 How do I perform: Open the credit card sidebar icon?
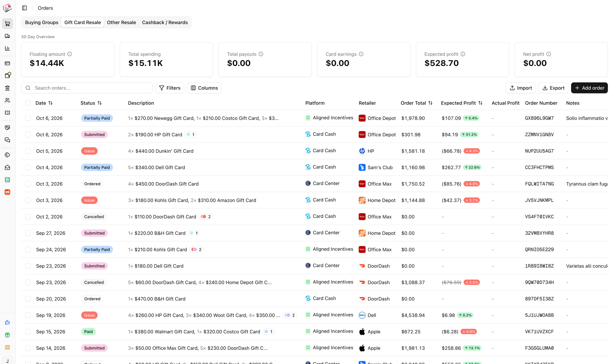(x=7, y=63)
